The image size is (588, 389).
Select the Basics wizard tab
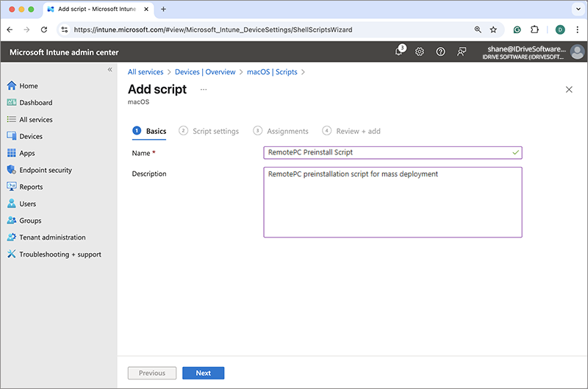[149, 131]
